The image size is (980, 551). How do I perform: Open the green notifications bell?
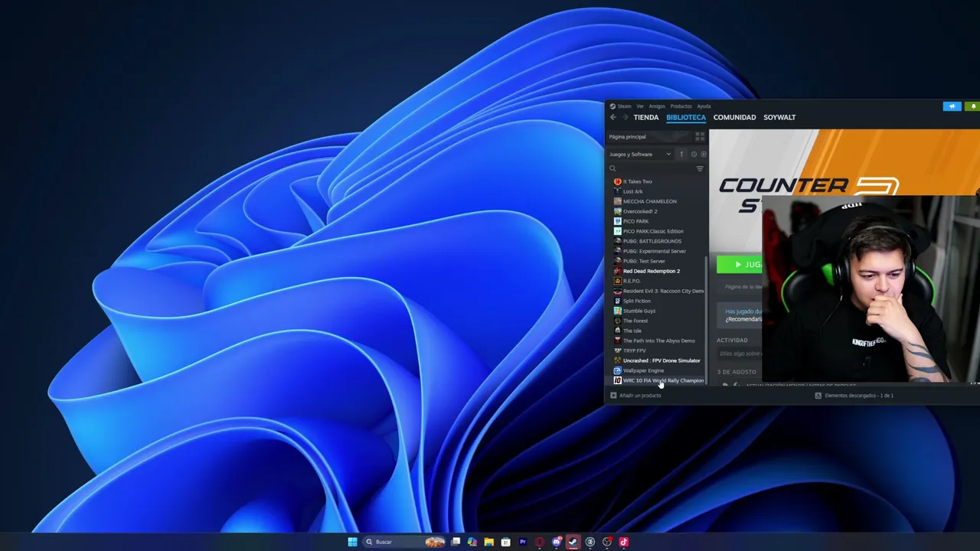point(972,106)
